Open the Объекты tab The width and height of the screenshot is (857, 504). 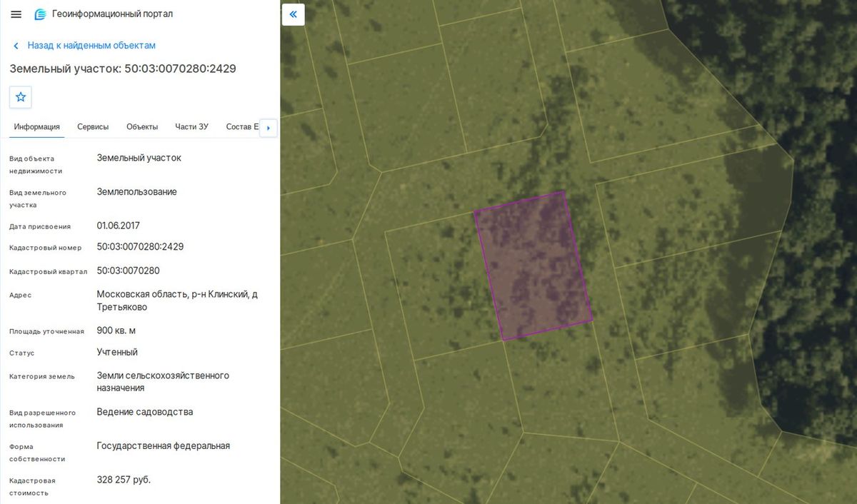coord(142,127)
